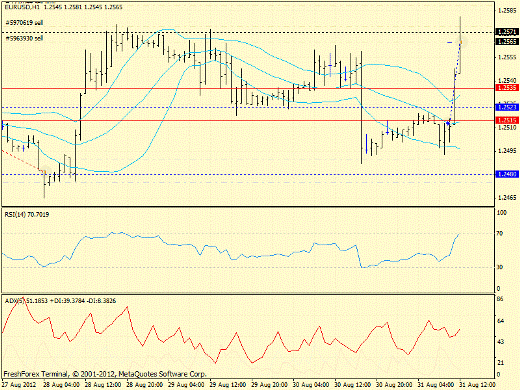520x390 pixels.
Task: Click the black 1.2565 current price tag
Action: point(507,41)
